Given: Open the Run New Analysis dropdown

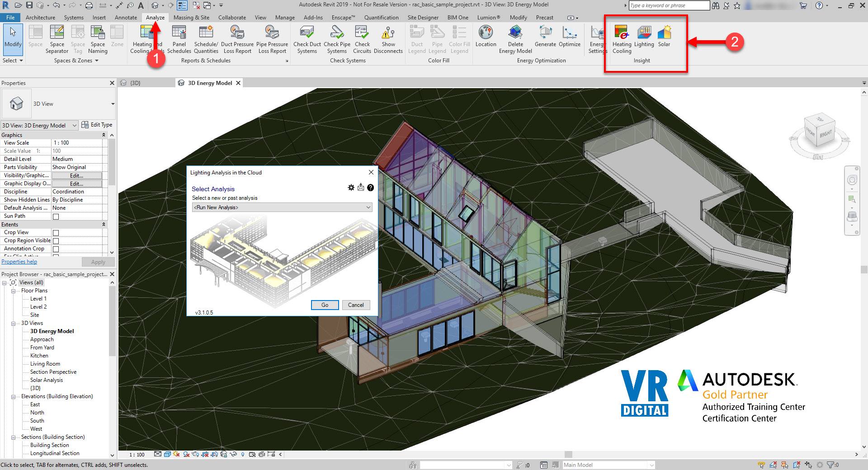Looking at the screenshot, I should (x=282, y=207).
